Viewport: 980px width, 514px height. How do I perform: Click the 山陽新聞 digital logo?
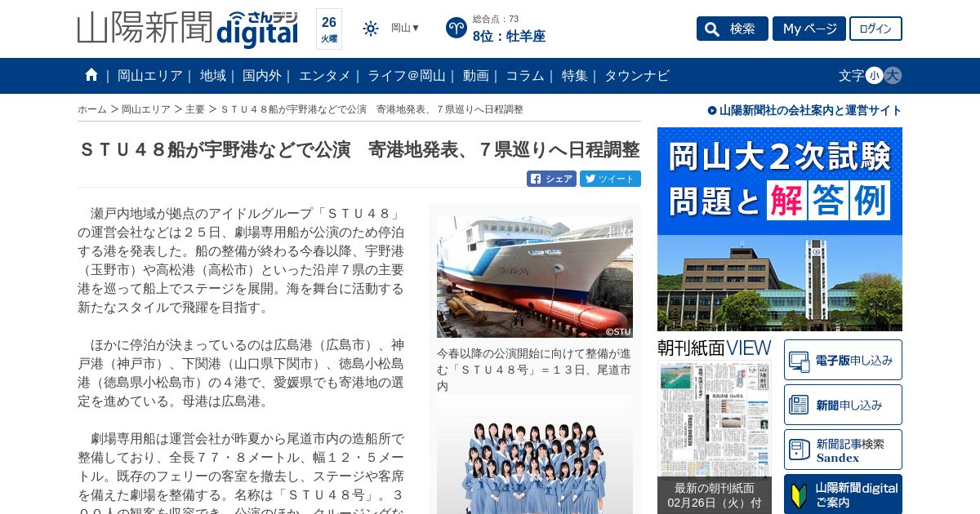tap(188, 29)
